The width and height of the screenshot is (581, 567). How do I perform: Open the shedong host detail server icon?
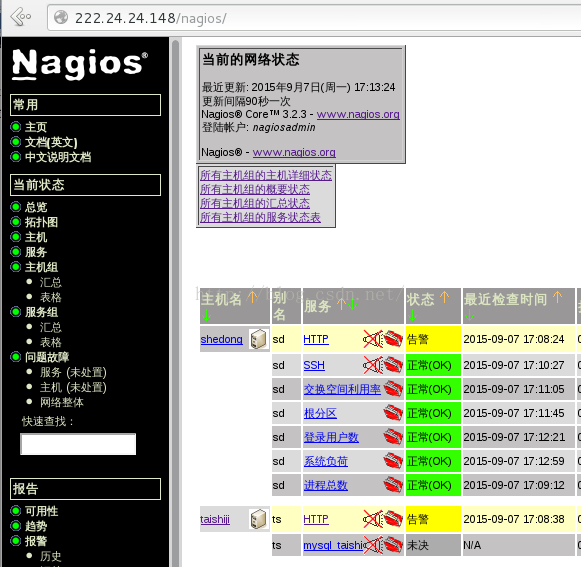click(x=258, y=339)
